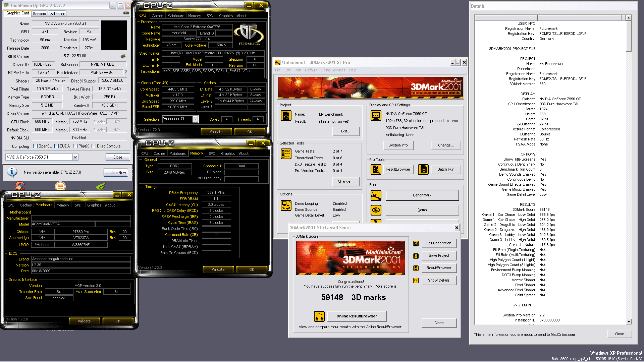This screenshot has height=362, width=644.
Task: Click the Edit Description button
Action: click(439, 243)
